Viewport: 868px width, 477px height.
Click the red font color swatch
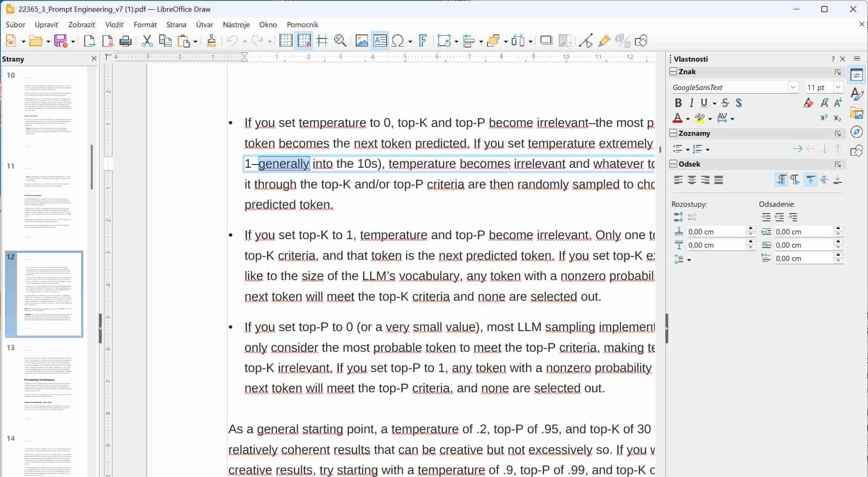tap(677, 118)
